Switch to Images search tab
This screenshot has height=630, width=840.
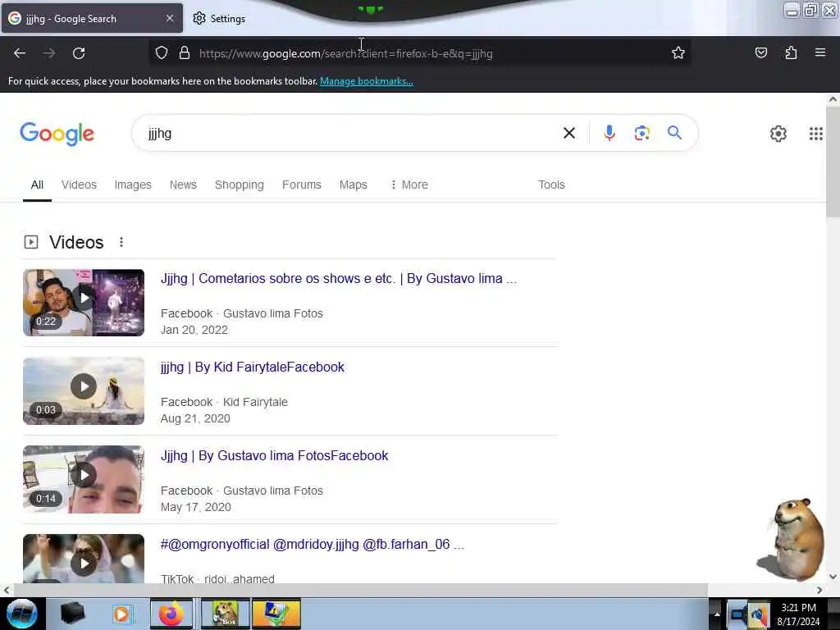(x=133, y=185)
